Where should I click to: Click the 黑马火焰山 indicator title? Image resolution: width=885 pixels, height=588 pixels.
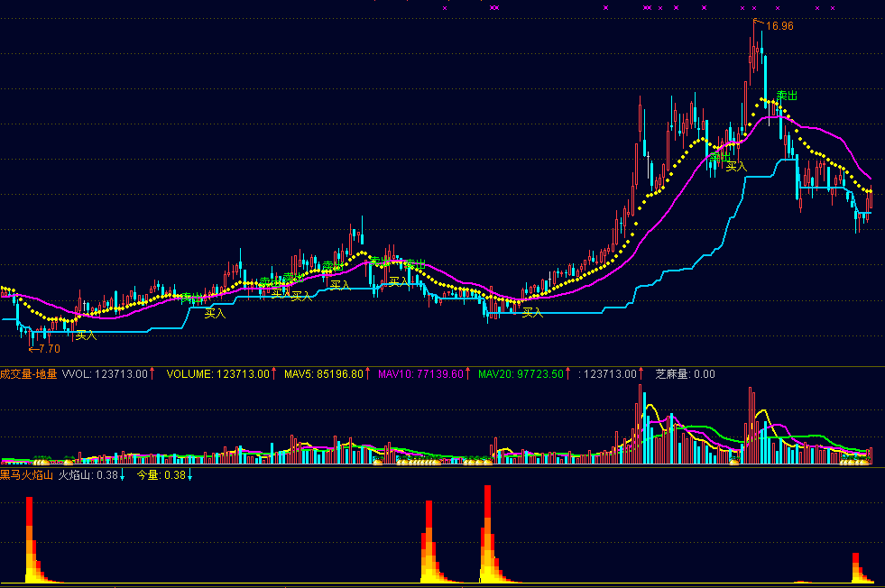click(x=26, y=475)
